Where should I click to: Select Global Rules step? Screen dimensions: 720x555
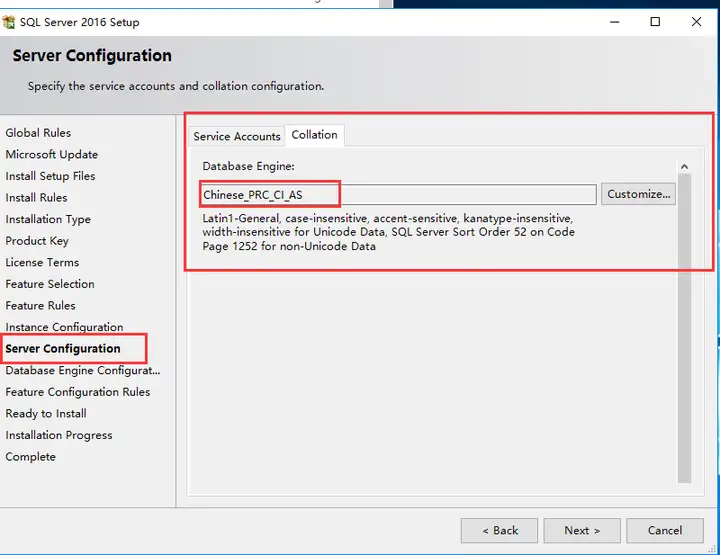[38, 133]
